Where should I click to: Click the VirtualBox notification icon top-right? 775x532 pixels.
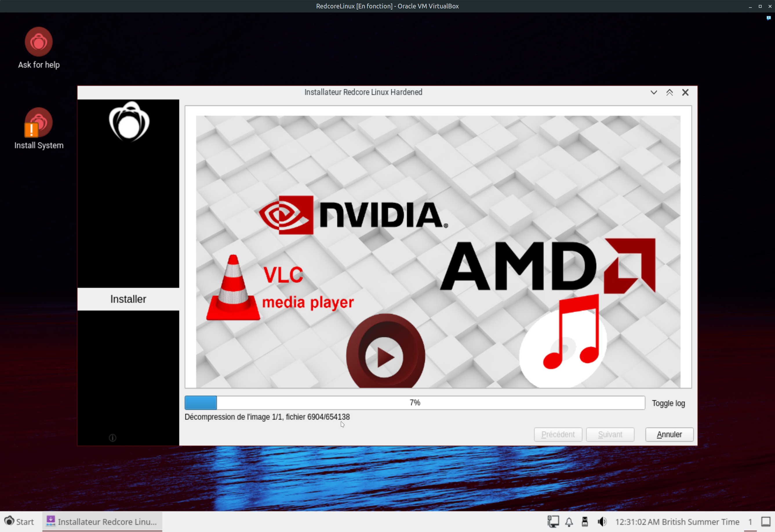[x=769, y=18]
